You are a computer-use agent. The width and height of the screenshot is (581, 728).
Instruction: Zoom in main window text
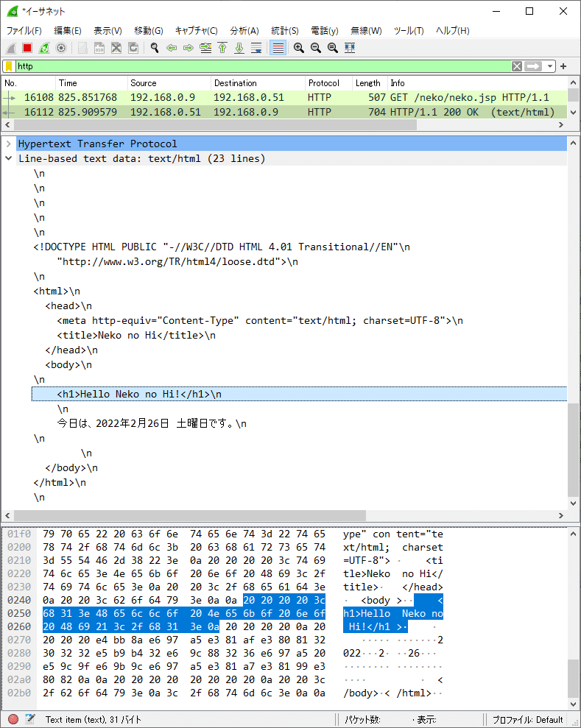coord(299,48)
